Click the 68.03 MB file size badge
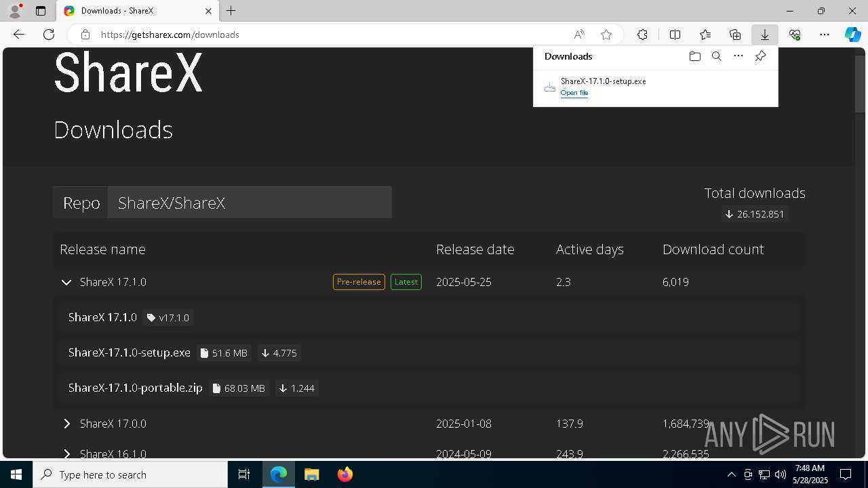The width and height of the screenshot is (868, 488). pos(239,388)
